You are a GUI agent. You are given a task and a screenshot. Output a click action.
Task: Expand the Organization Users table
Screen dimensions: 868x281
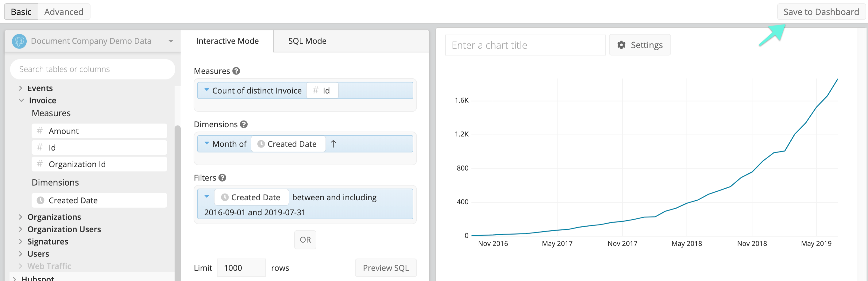click(x=21, y=229)
